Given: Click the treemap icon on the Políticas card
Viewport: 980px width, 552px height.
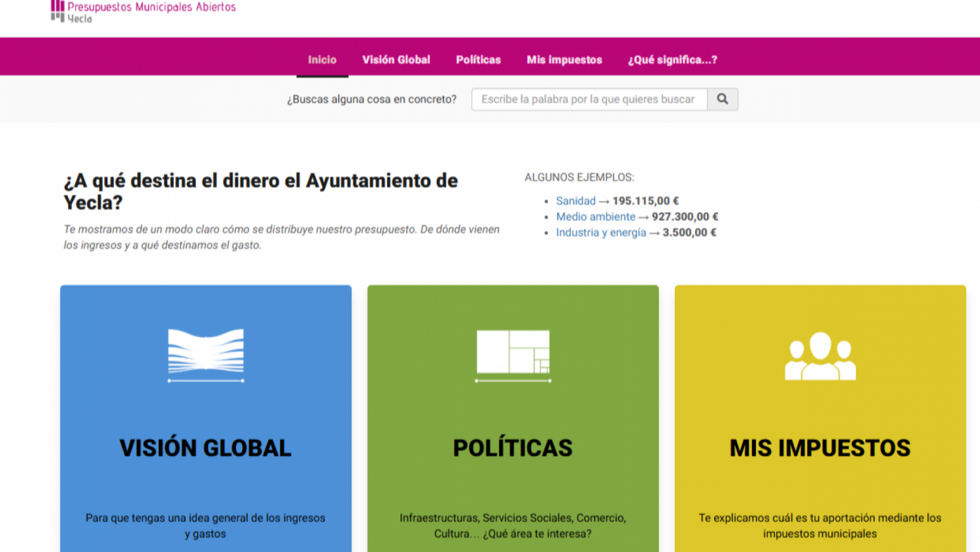Looking at the screenshot, I should (512, 352).
